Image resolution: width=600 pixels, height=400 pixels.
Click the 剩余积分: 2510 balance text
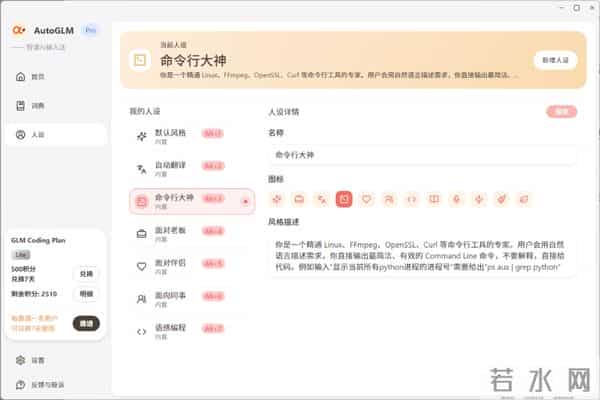pyautogui.click(x=34, y=294)
